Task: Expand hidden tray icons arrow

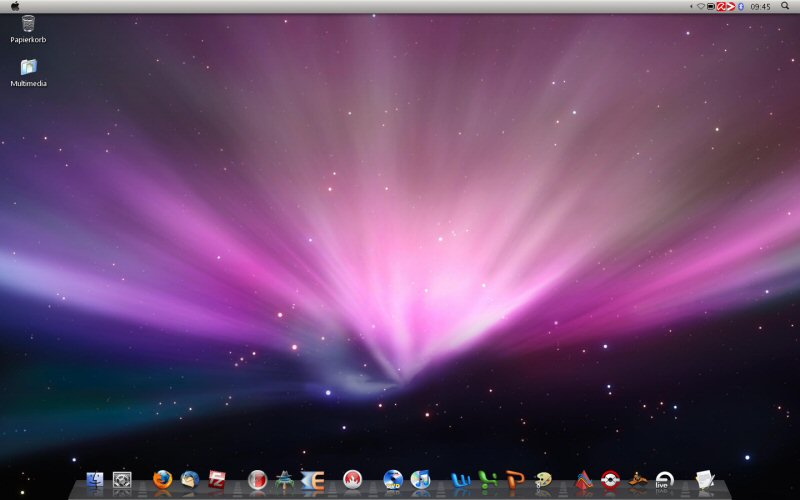Action: point(690,6)
